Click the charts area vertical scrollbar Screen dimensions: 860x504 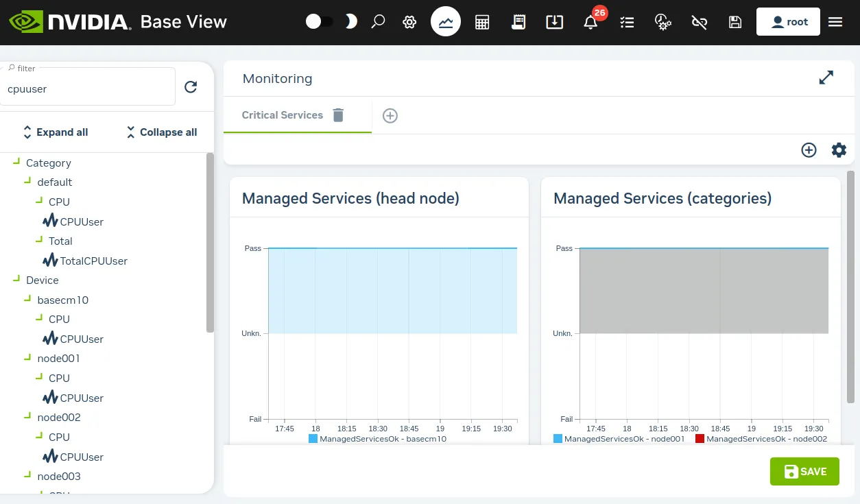tap(851, 287)
